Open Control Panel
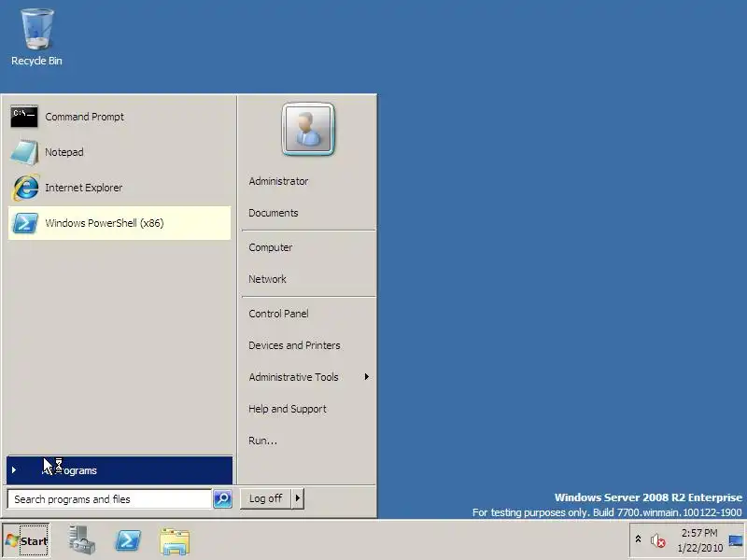The width and height of the screenshot is (747, 560). 278,314
